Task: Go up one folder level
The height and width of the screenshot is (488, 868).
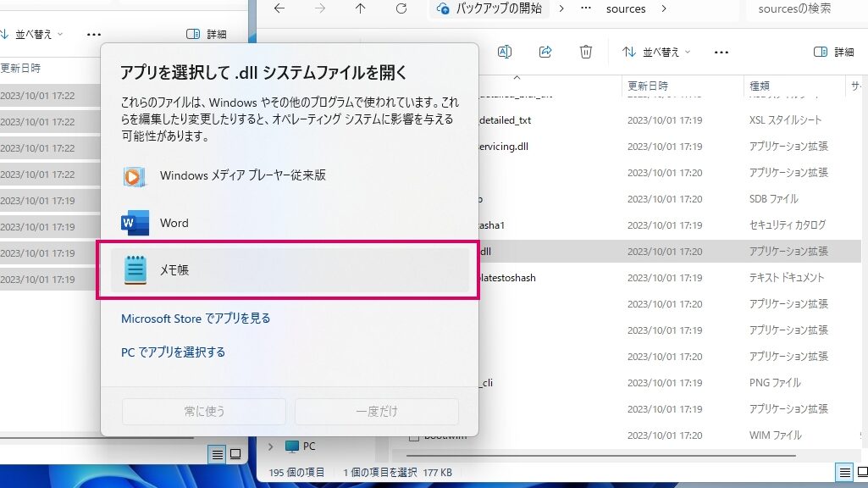Action: click(361, 8)
